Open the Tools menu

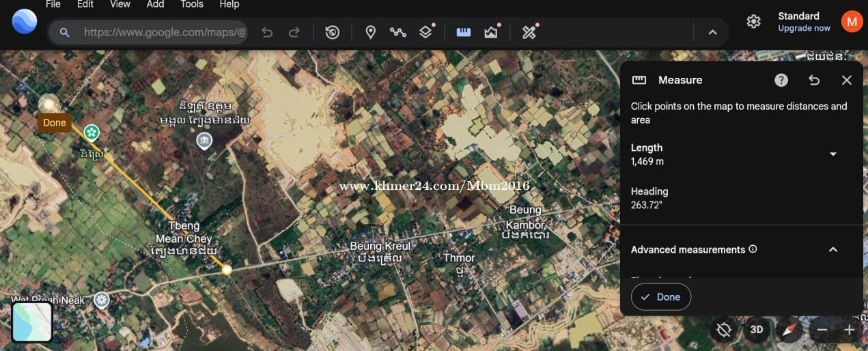click(x=192, y=5)
